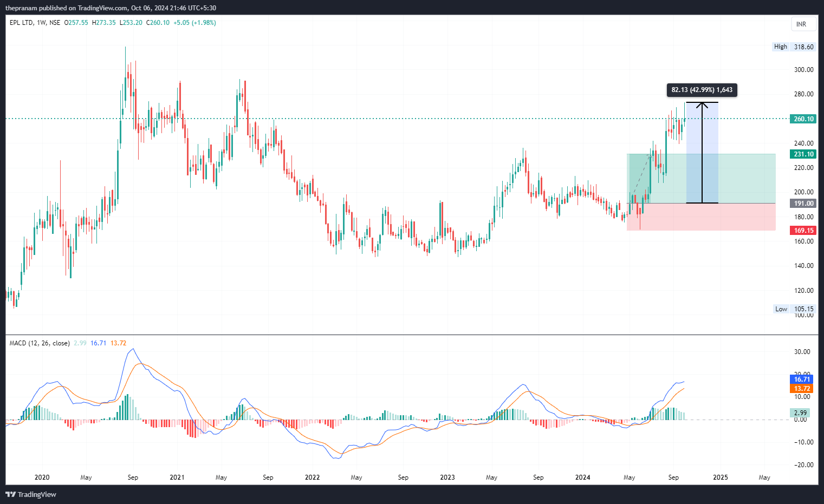The width and height of the screenshot is (824, 504).
Task: Click the orange 13.72 signal axis tag
Action: click(802, 389)
